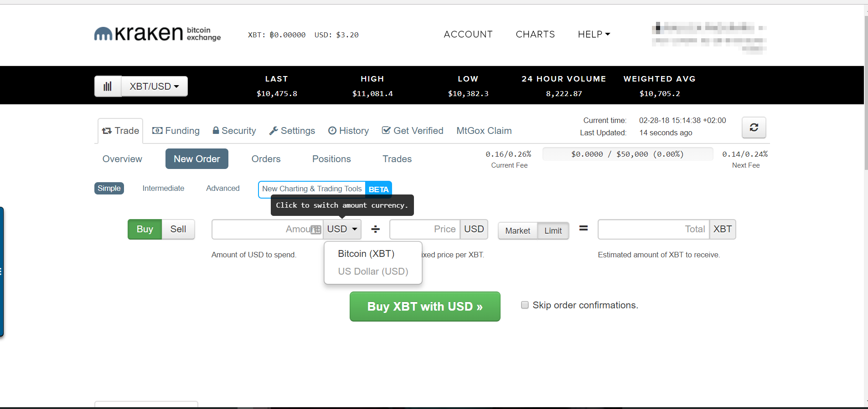868x409 pixels.
Task: Switch to the Intermediate order form
Action: pyautogui.click(x=163, y=188)
